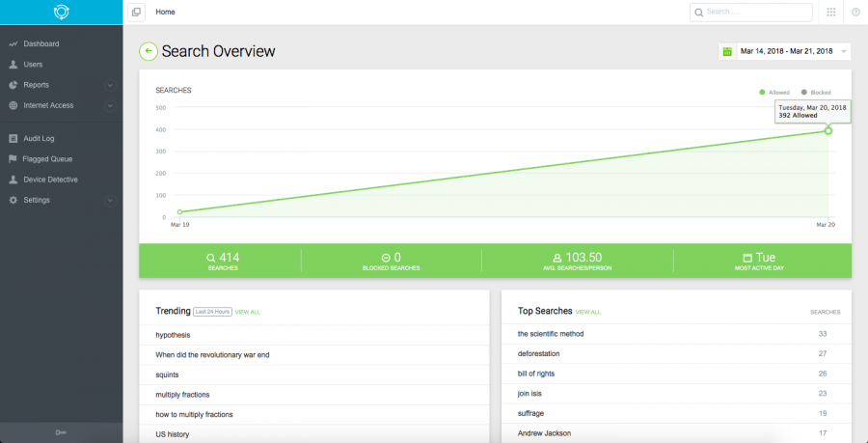Image resolution: width=868 pixels, height=443 pixels.
Task: Click the logo in the sidebar header
Action: [x=61, y=12]
